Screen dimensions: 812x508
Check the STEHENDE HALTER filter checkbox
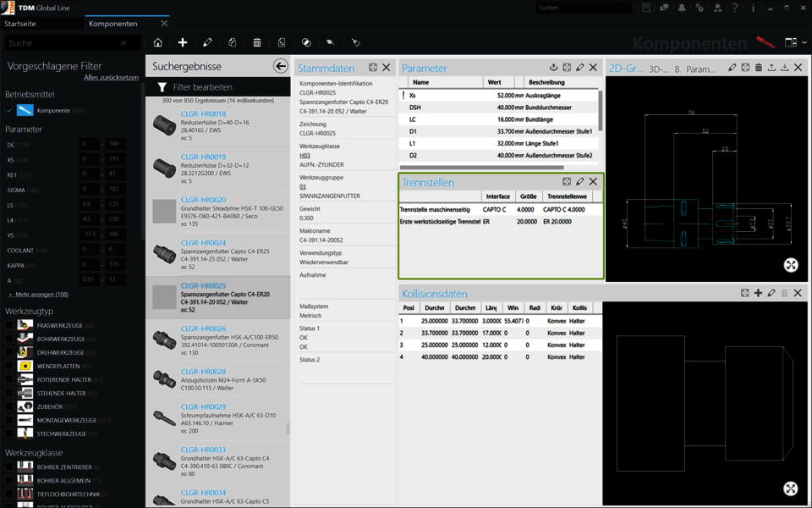tap(9, 393)
